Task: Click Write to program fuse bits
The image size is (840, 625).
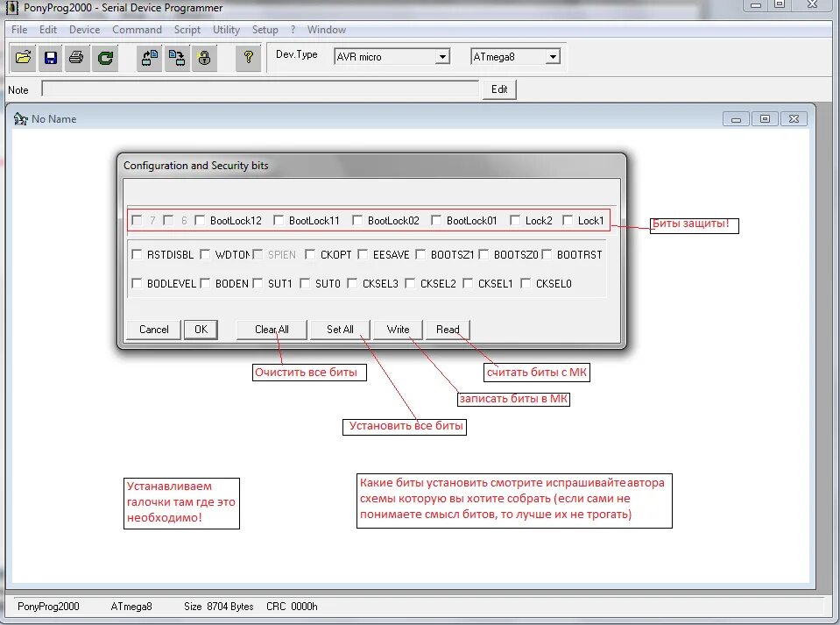Action: pos(398,330)
